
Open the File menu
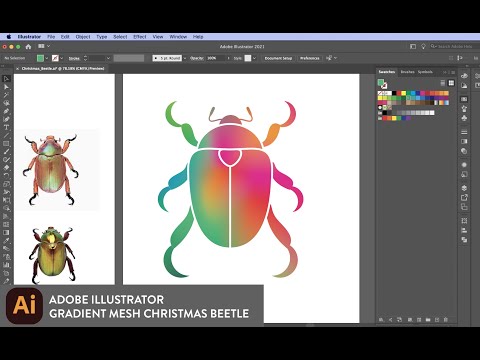51,37
